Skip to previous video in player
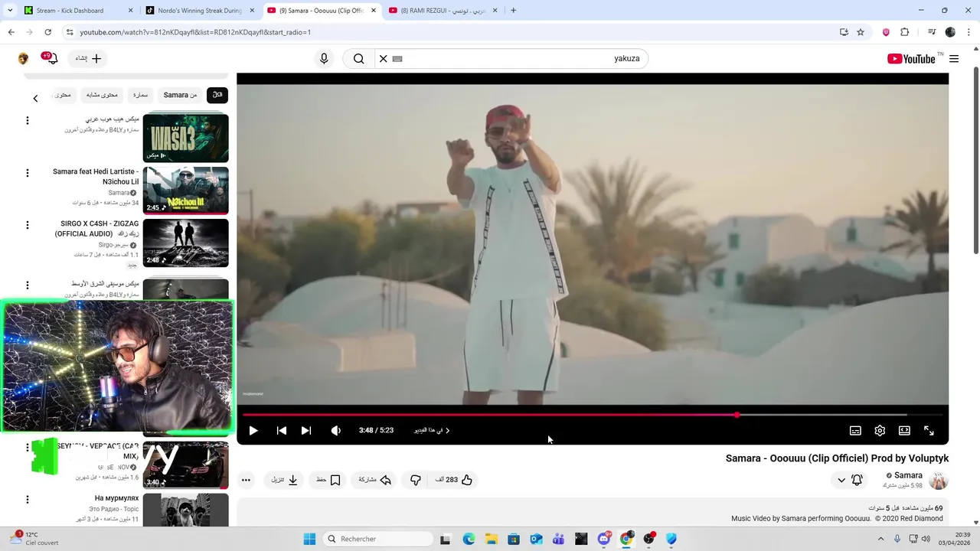The image size is (980, 551). [x=281, y=431]
